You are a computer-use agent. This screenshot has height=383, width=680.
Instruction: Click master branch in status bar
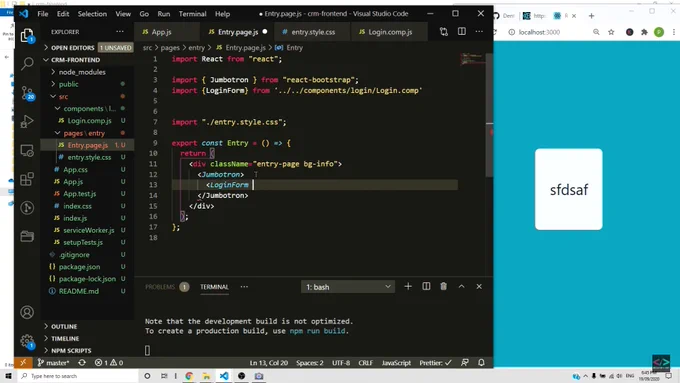pyautogui.click(x=53, y=363)
